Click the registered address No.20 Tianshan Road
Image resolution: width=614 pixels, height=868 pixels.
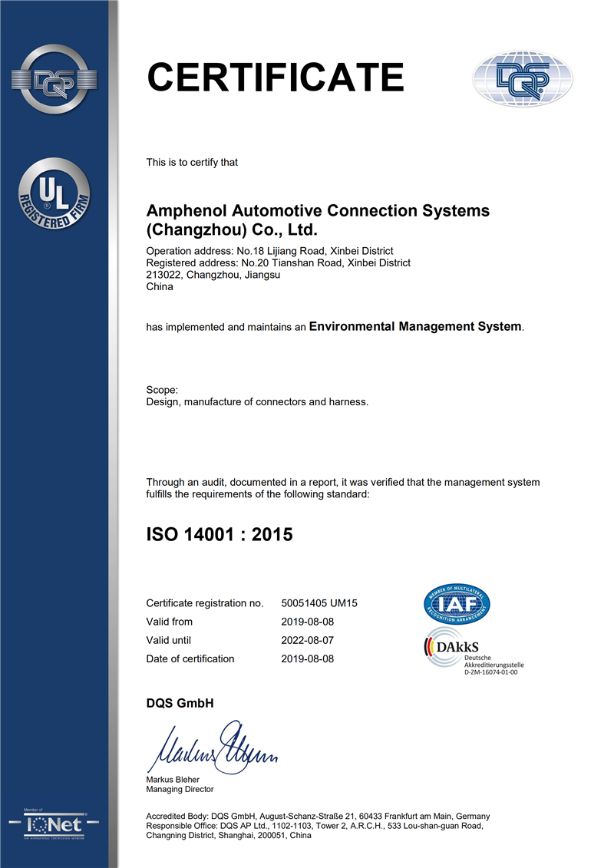279,263
